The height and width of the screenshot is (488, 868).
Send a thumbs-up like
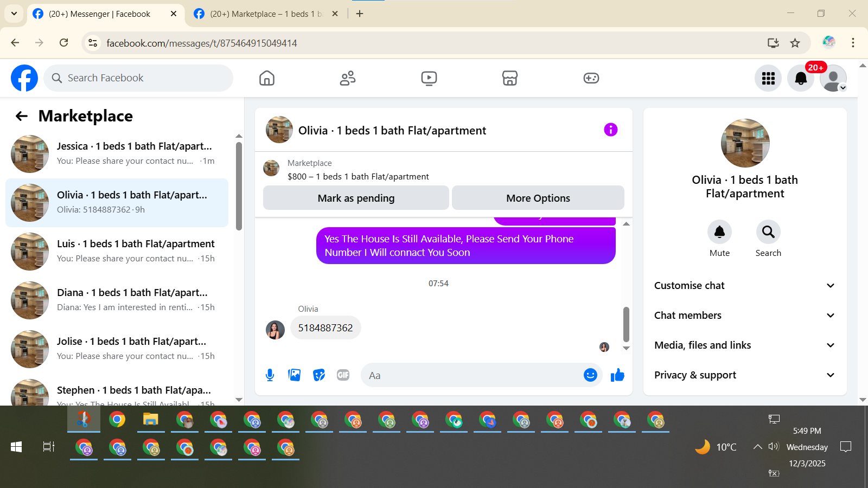(617, 375)
